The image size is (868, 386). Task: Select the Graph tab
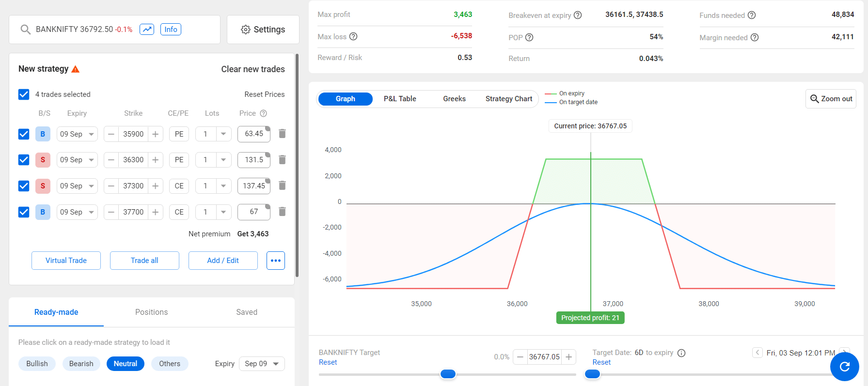coord(346,99)
